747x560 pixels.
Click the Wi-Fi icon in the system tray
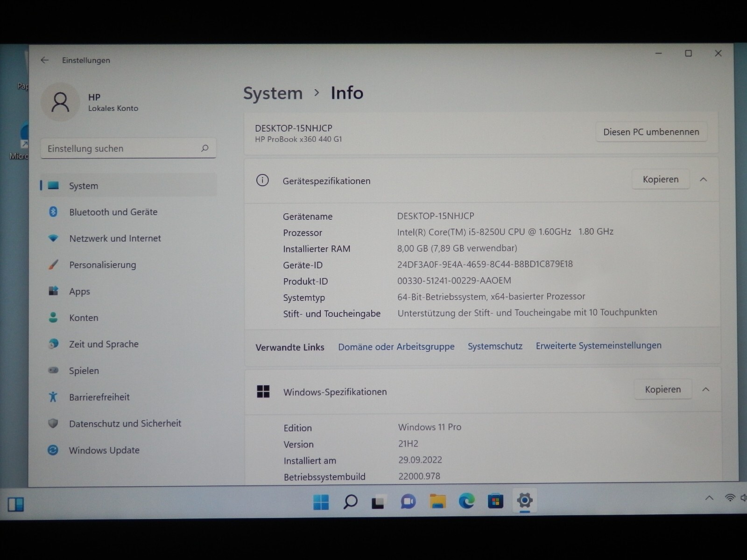pos(730,498)
